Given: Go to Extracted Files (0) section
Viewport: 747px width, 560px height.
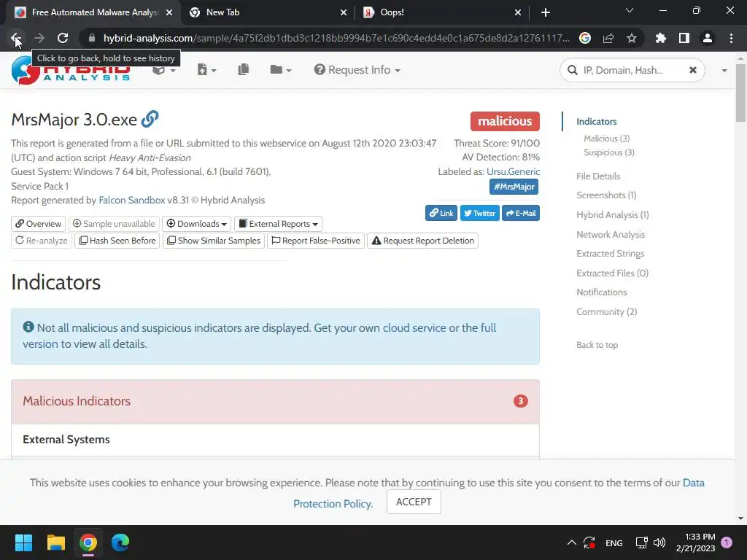Looking at the screenshot, I should [613, 273].
